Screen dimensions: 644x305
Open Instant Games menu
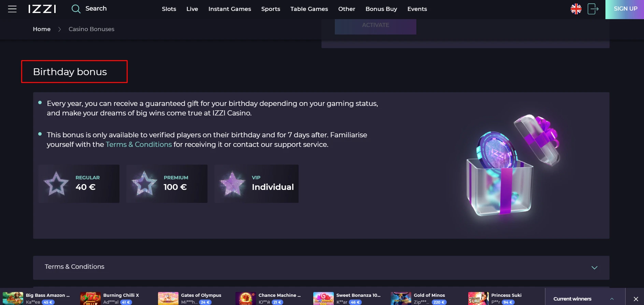pos(230,9)
